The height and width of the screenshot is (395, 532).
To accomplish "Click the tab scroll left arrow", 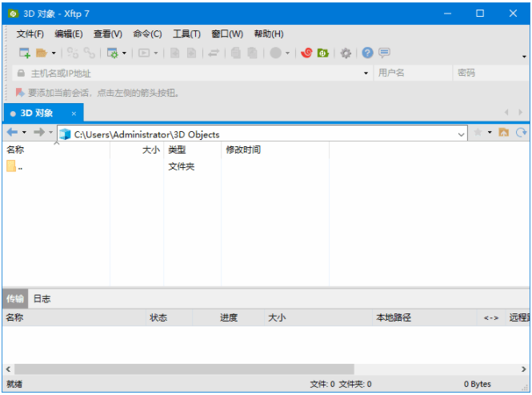I will [x=506, y=112].
